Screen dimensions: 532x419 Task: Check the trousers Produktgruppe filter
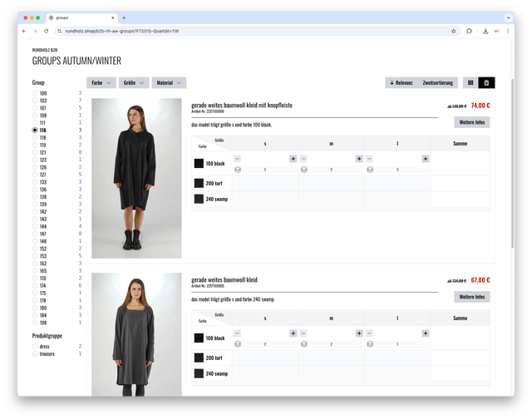35,354
